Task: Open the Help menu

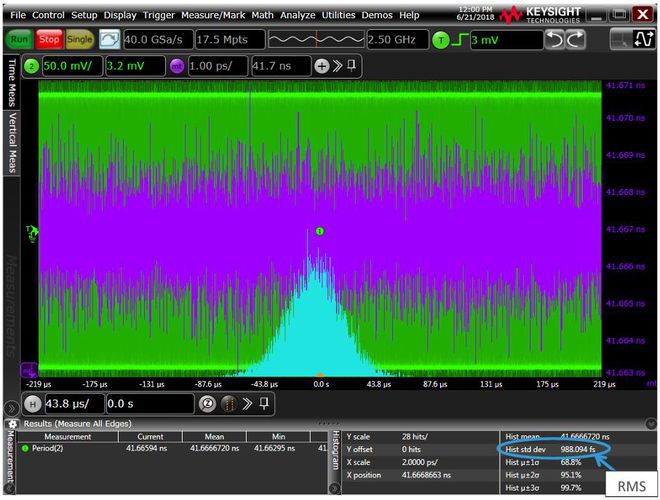Action: (409, 15)
